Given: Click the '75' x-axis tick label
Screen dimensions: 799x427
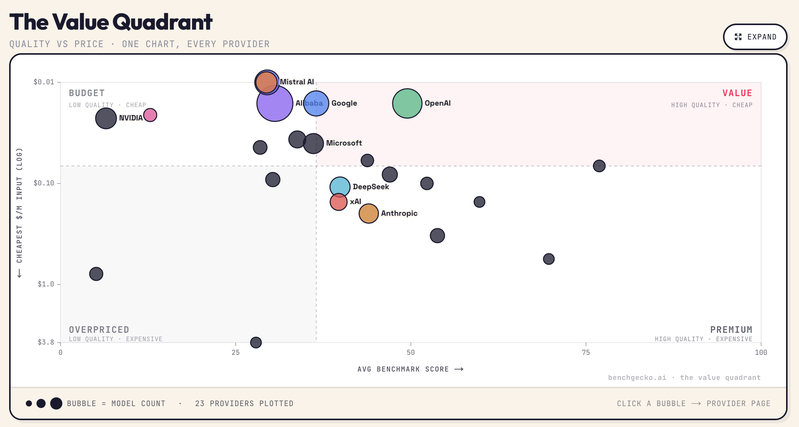Looking at the screenshot, I should 585,352.
